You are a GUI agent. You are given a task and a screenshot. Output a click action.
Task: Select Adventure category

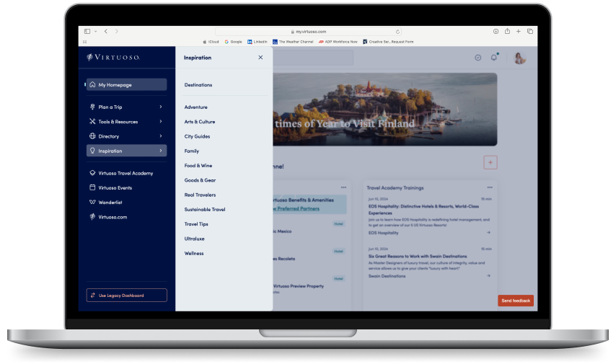click(195, 107)
